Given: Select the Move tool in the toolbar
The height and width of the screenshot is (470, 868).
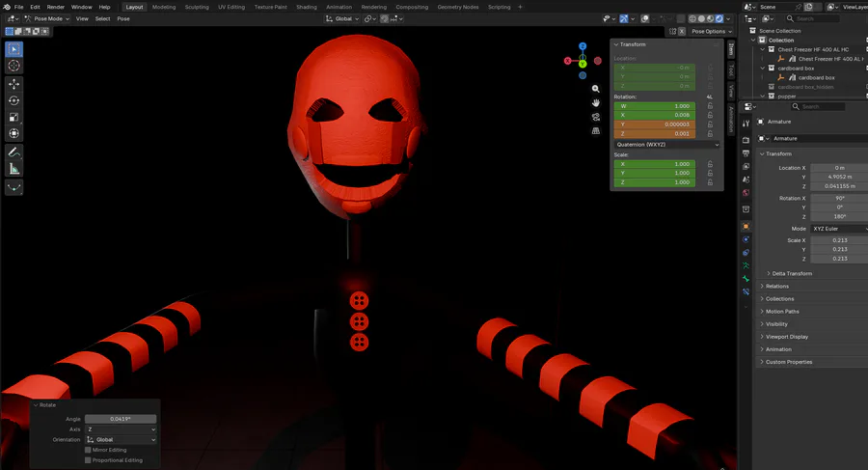Looking at the screenshot, I should click(14, 84).
